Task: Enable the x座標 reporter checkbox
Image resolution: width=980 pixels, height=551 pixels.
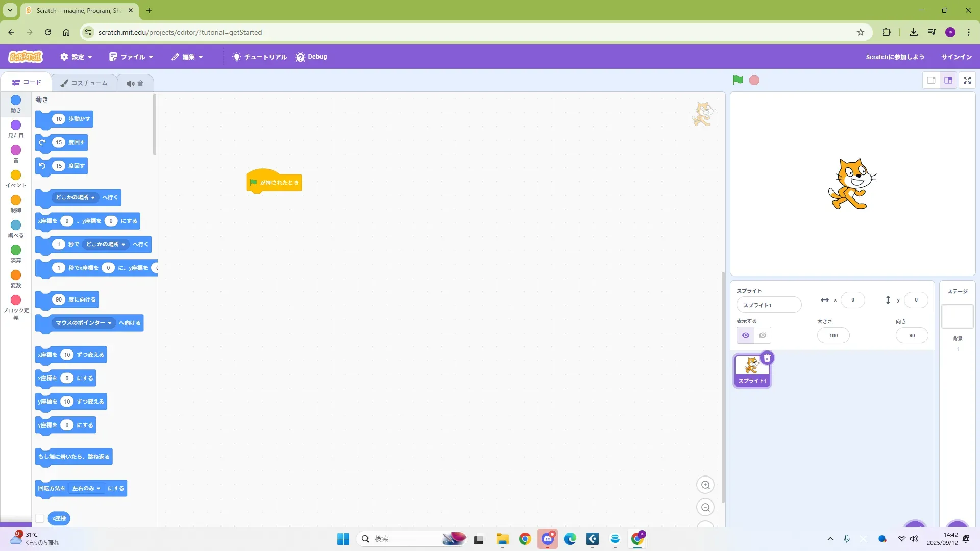Action: (x=39, y=518)
